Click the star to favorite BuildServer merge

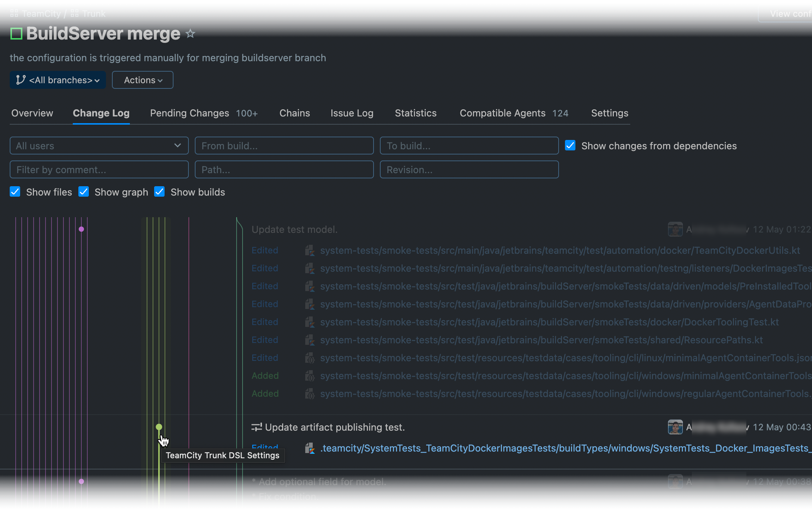191,34
